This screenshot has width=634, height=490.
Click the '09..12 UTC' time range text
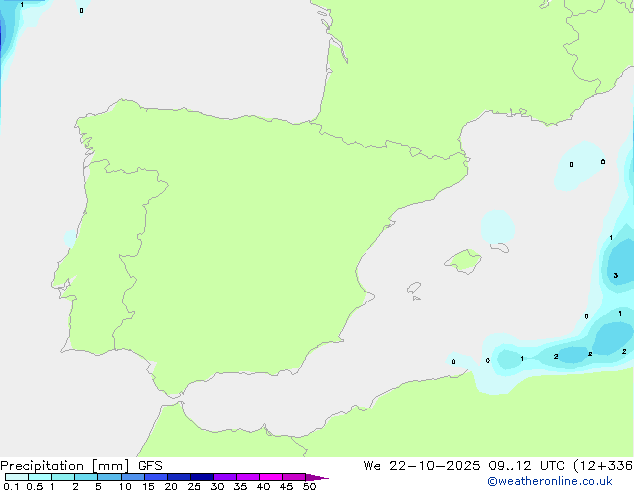point(526,466)
